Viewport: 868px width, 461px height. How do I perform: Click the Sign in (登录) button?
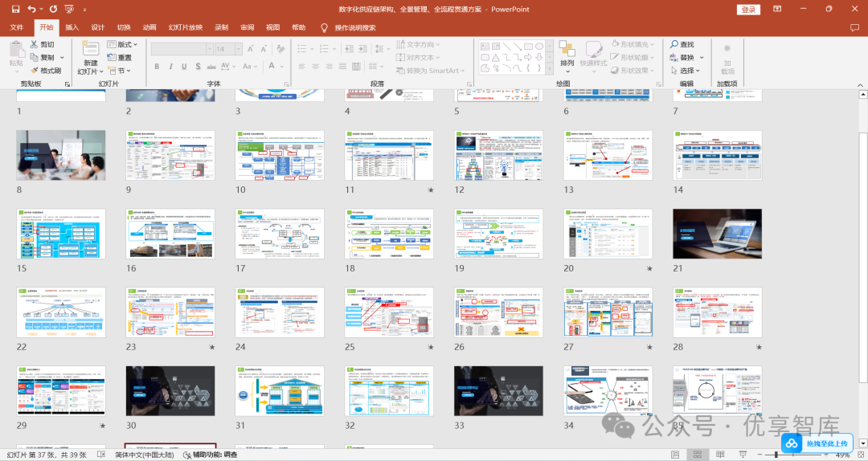(x=748, y=10)
